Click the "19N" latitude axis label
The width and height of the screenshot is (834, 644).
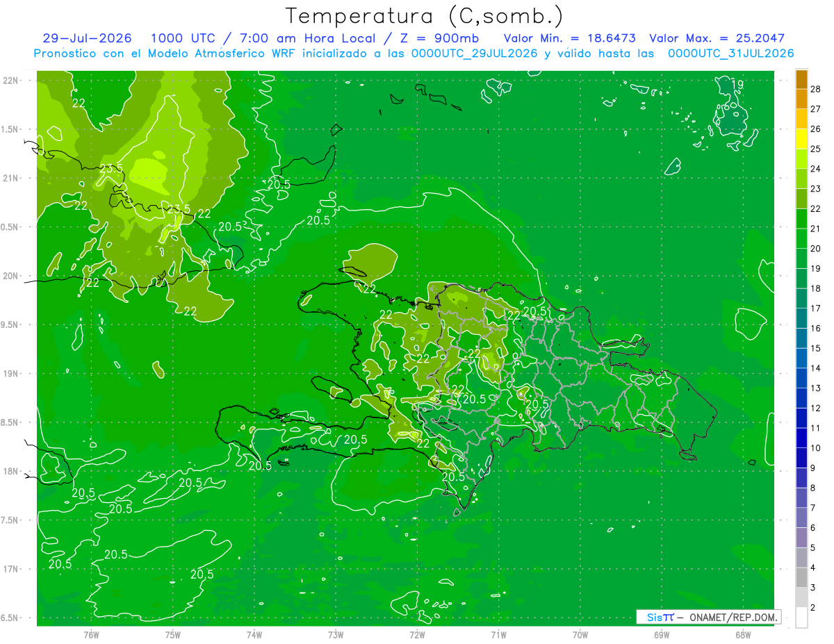click(10, 374)
